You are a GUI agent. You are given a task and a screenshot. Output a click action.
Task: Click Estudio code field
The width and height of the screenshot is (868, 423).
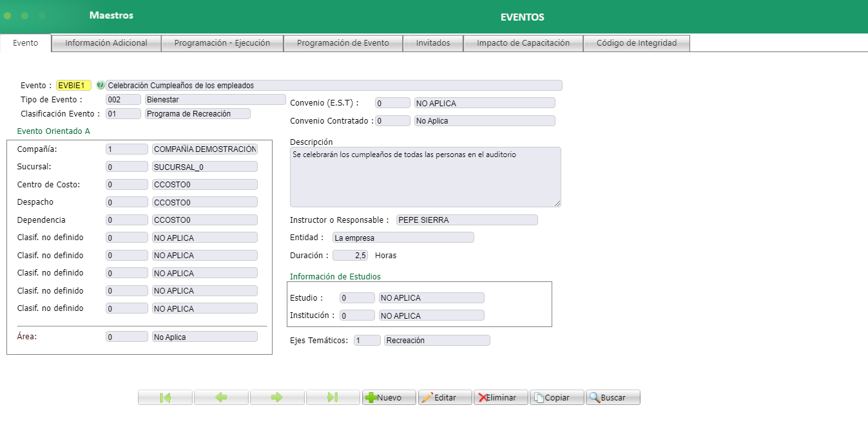[x=357, y=298]
